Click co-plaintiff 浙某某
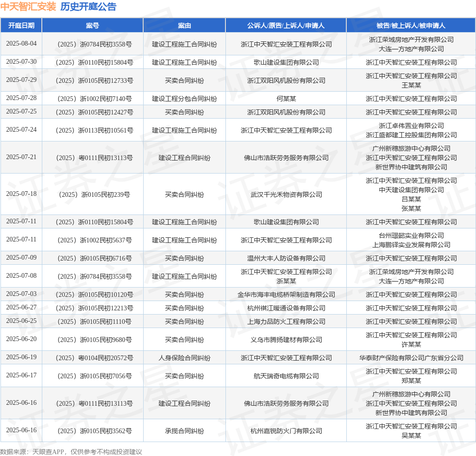Viewport: 476px width, 456px height. click(286, 281)
